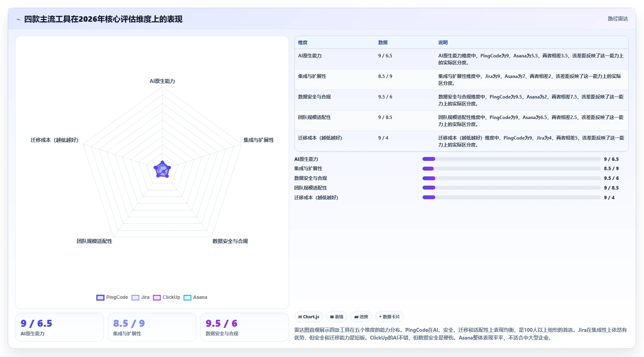Viewport: 644px width, 357px height.
Task: Toggle the Jira dataset in the chart legend
Action: click(140, 297)
